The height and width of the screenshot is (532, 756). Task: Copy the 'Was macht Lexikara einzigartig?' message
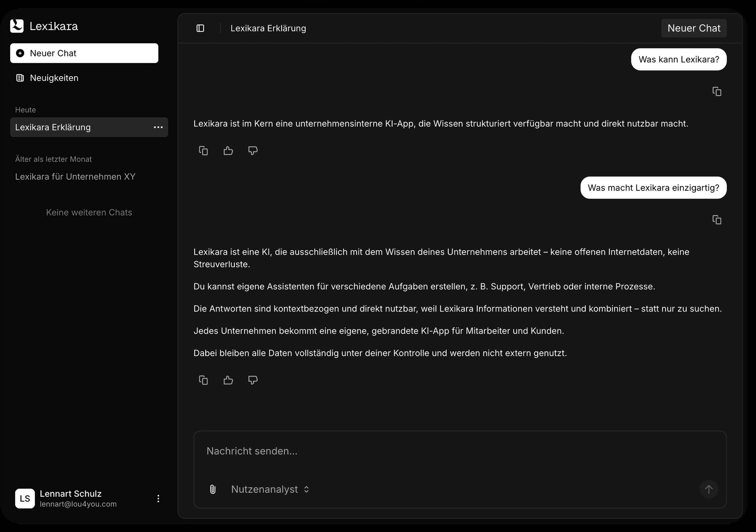click(717, 220)
